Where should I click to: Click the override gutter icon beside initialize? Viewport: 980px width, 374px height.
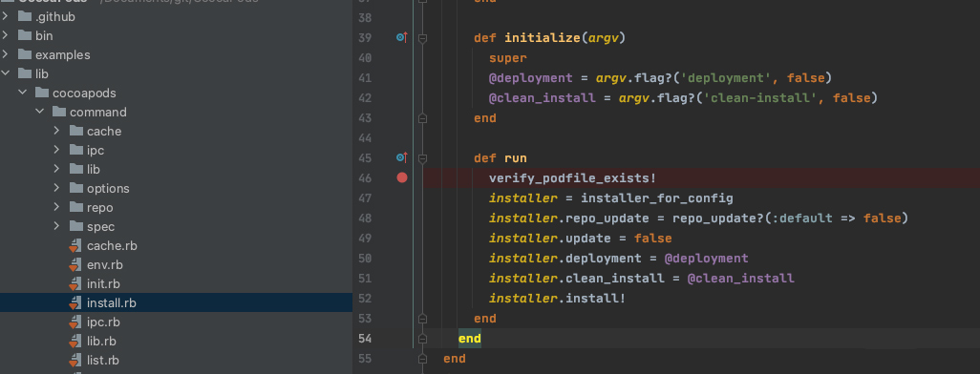point(402,37)
